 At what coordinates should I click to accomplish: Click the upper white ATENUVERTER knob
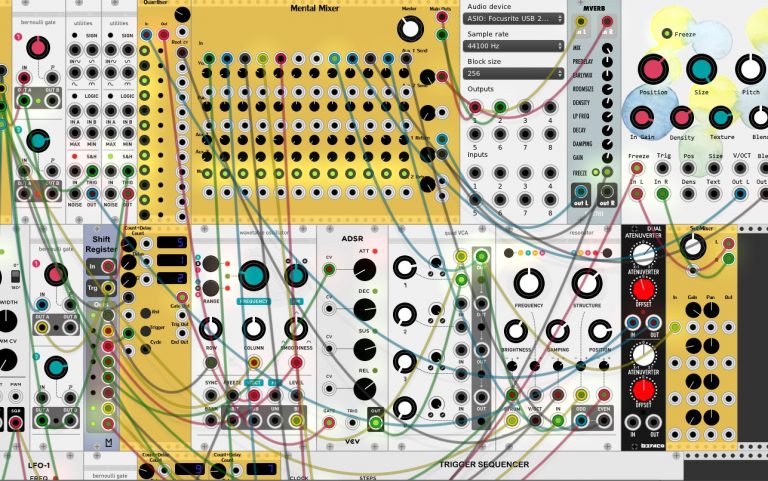pyautogui.click(x=643, y=254)
